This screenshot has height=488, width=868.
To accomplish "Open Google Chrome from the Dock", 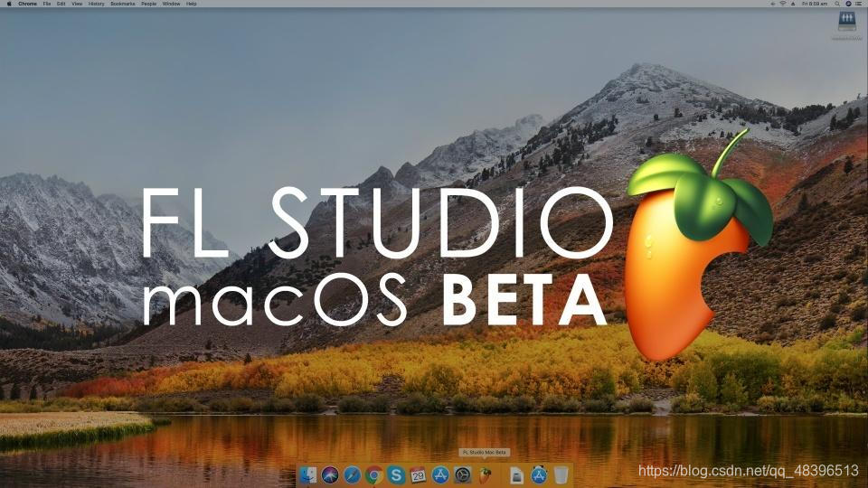I will [x=374, y=474].
